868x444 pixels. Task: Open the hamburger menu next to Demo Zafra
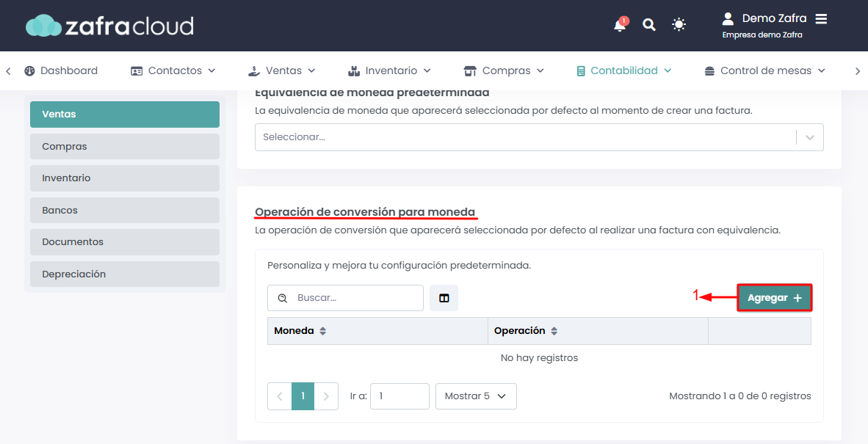point(821,19)
